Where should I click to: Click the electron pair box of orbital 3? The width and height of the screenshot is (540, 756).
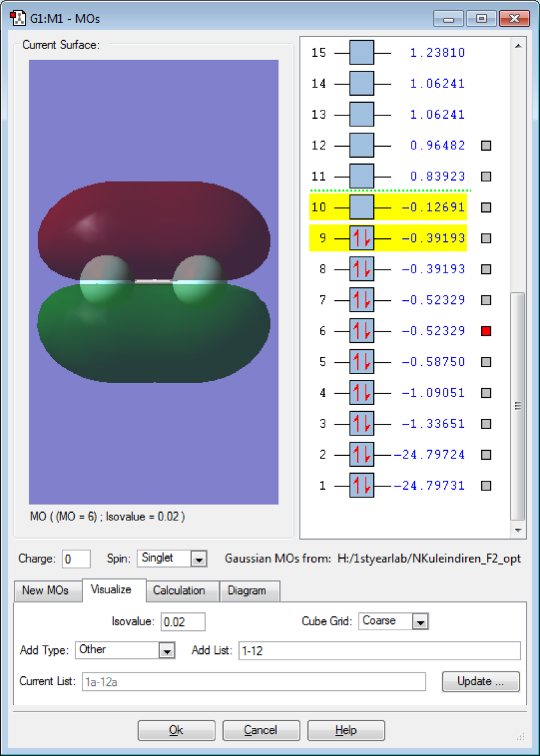coord(362,423)
